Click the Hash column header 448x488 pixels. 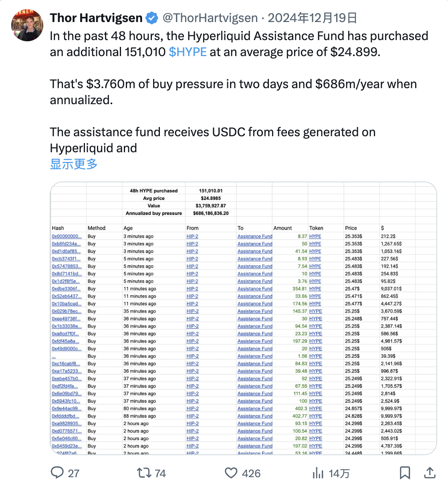(x=58, y=228)
